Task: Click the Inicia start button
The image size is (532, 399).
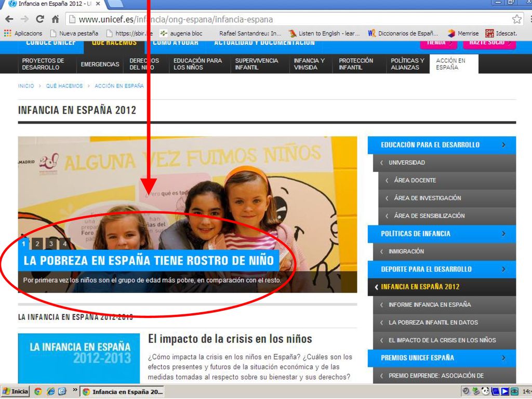Action: pos(15,392)
